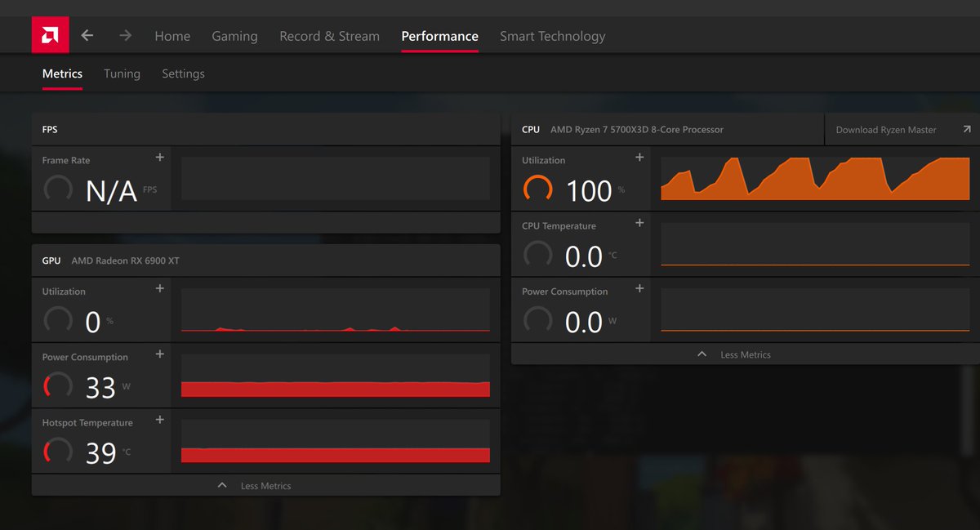Click the 0.0 °C CPU temperature value

coord(584,256)
